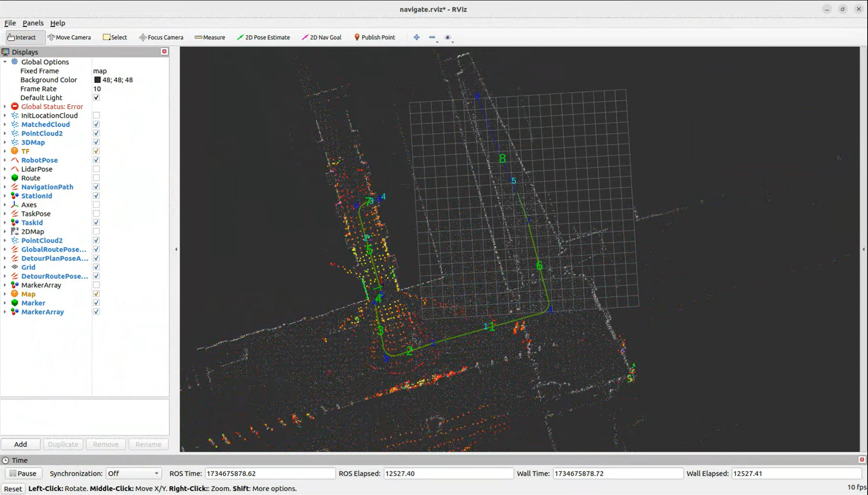Choose the 2D Pose Estimate tool

[x=263, y=37]
